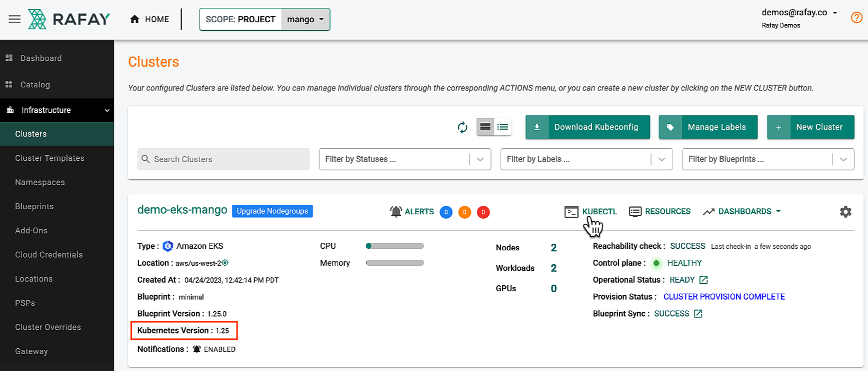Open the help question mark icon
868x371 pixels.
pyautogui.click(x=856, y=17)
